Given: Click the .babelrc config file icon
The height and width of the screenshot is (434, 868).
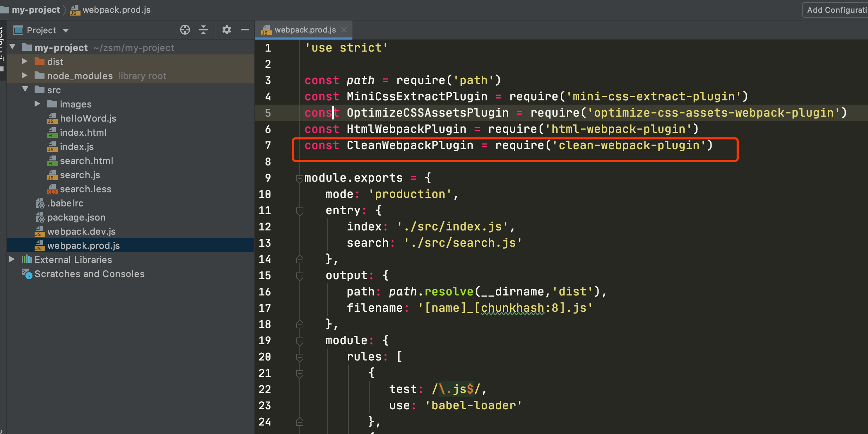Looking at the screenshot, I should click(x=40, y=203).
